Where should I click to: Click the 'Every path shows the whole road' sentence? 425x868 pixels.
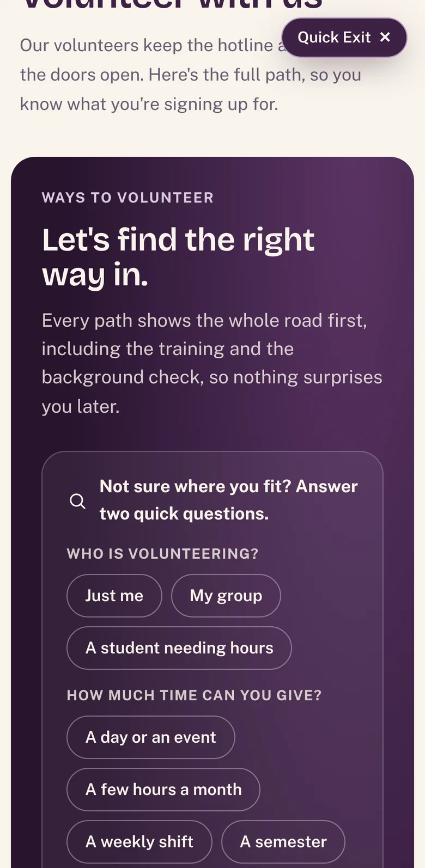pos(212,363)
